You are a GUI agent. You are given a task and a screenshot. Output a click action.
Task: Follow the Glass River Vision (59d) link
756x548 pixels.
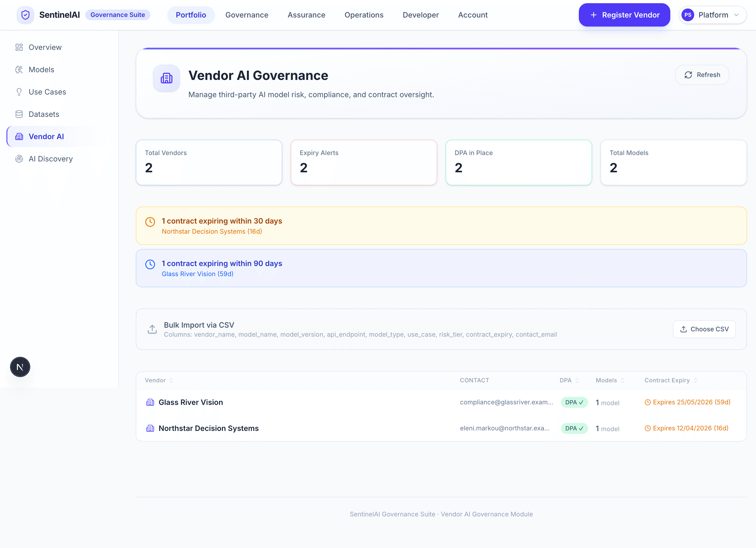(197, 273)
